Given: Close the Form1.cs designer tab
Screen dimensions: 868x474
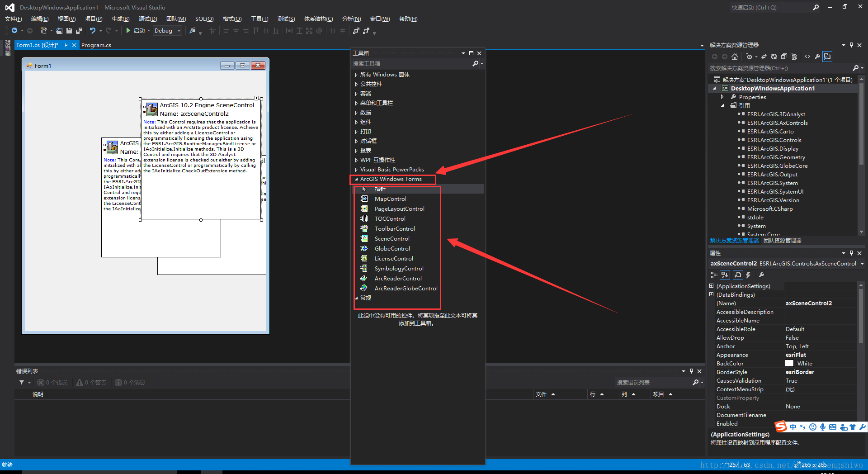Looking at the screenshot, I should [74, 45].
